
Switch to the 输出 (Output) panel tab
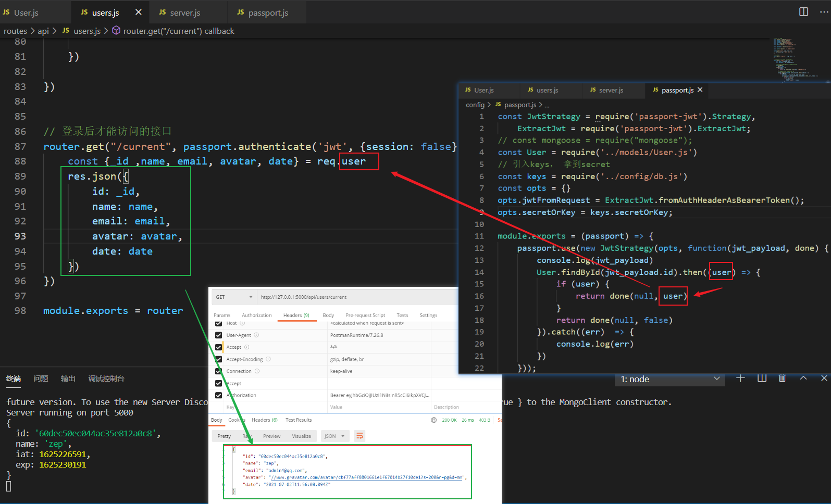pyautogui.click(x=68, y=379)
